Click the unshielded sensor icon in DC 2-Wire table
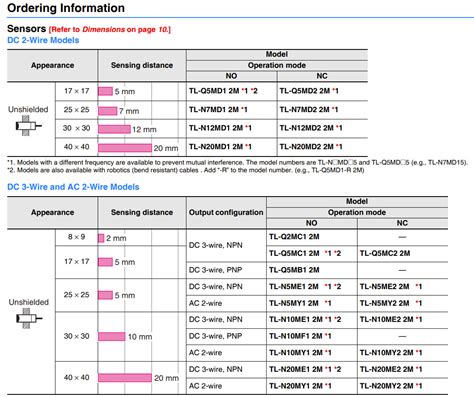The width and height of the screenshot is (474, 397). tap(28, 126)
